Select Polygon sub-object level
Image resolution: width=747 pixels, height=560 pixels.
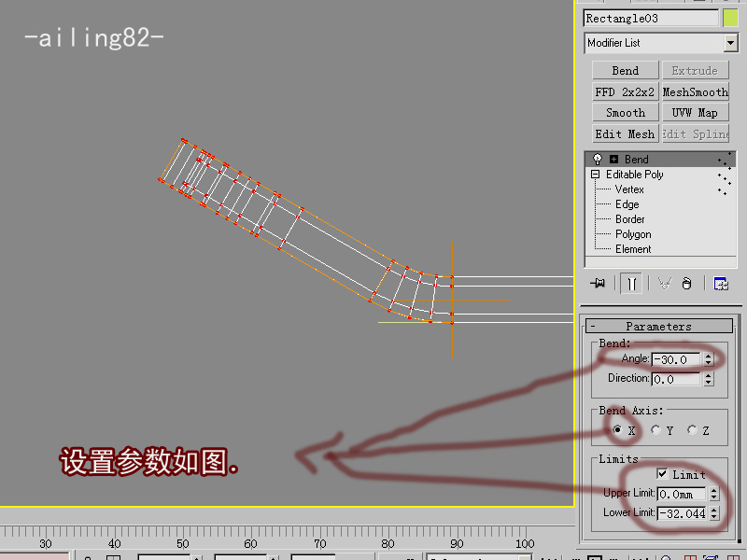tap(633, 234)
